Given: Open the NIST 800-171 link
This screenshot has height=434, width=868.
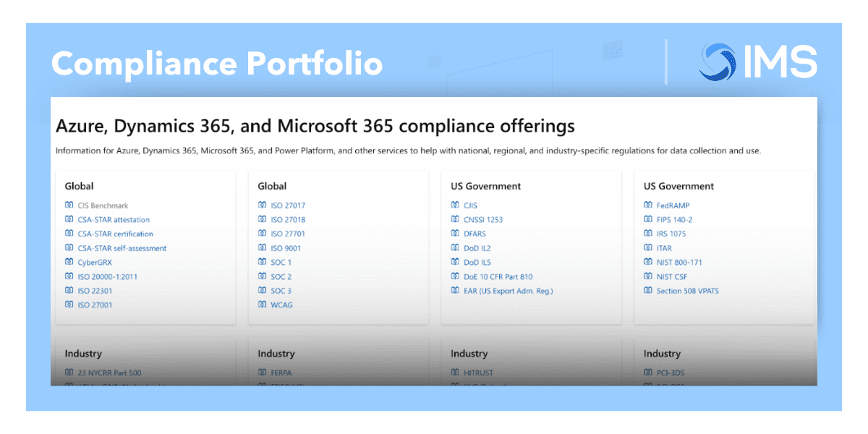Looking at the screenshot, I should pos(679,263).
